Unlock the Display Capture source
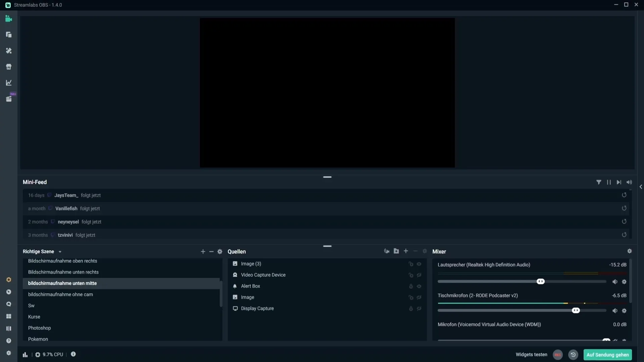The image size is (644, 362). point(411,308)
